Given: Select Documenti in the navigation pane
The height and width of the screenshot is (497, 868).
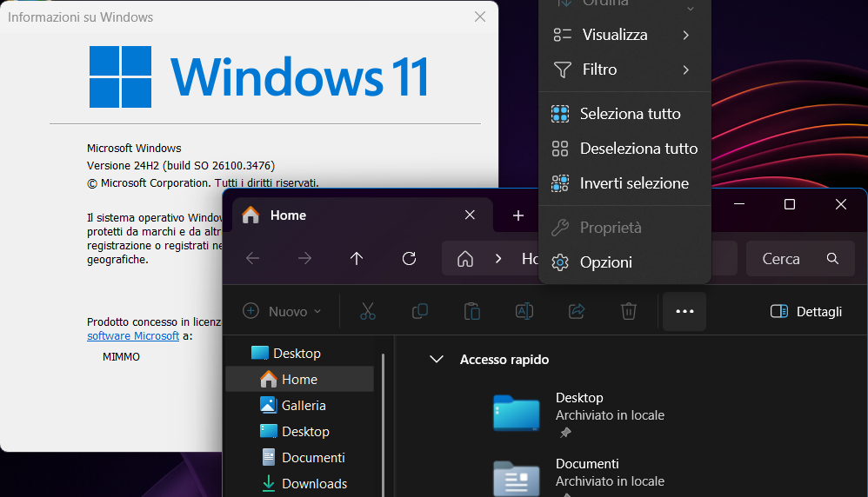Looking at the screenshot, I should coord(300,458).
